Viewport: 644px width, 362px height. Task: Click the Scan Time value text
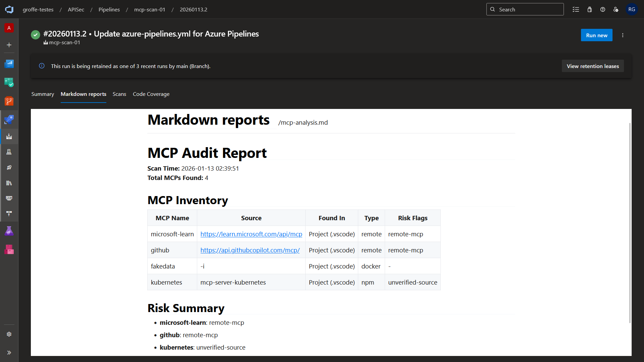click(210, 168)
